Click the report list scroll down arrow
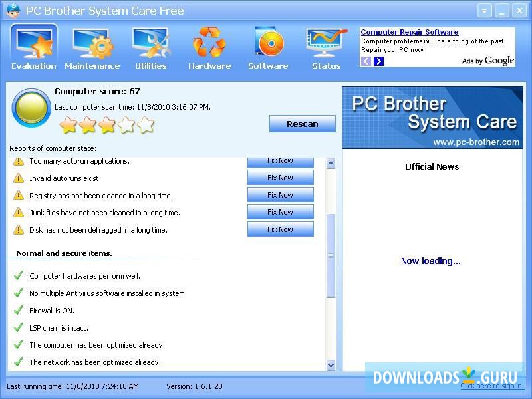 tap(331, 365)
